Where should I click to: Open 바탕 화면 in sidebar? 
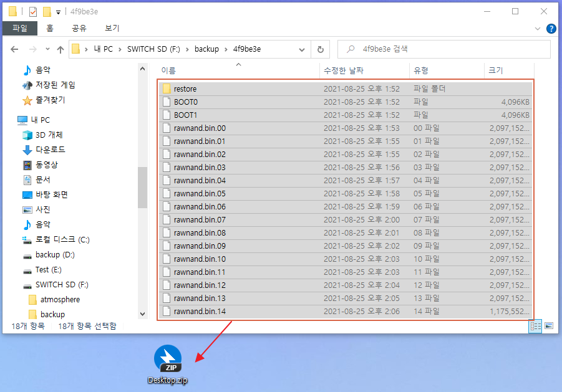click(x=45, y=194)
